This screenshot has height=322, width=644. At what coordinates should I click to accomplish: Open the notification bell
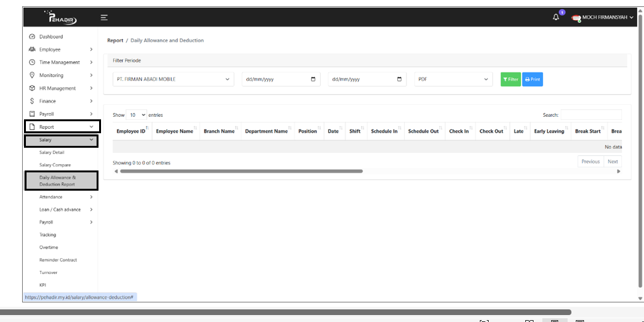(556, 17)
